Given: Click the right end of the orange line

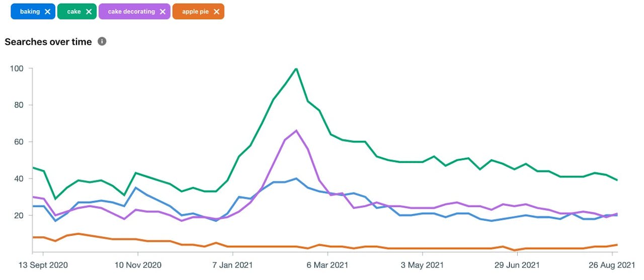Looking at the screenshot, I should tap(617, 245).
